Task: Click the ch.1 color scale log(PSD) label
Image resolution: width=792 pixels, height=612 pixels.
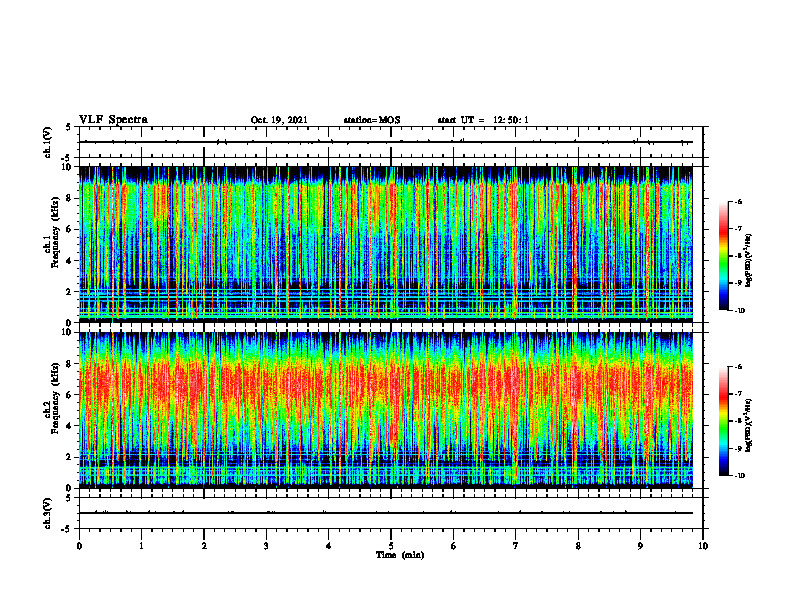Action: [749, 261]
